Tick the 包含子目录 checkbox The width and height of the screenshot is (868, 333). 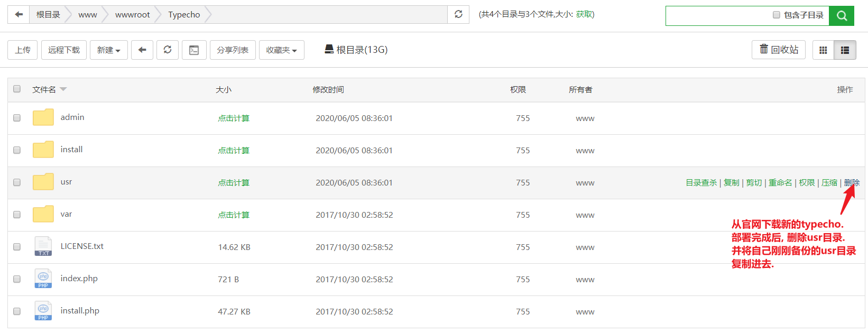pos(777,15)
